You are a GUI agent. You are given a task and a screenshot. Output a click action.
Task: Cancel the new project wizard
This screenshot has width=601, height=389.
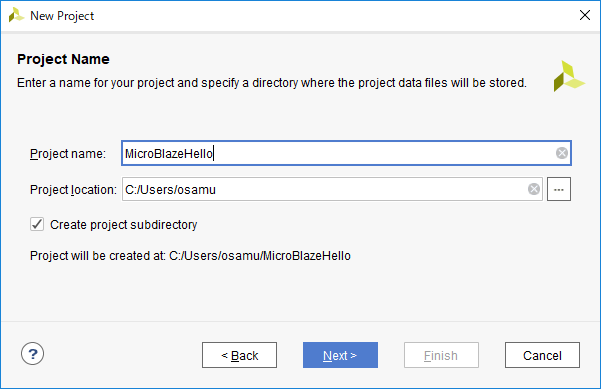(542, 355)
